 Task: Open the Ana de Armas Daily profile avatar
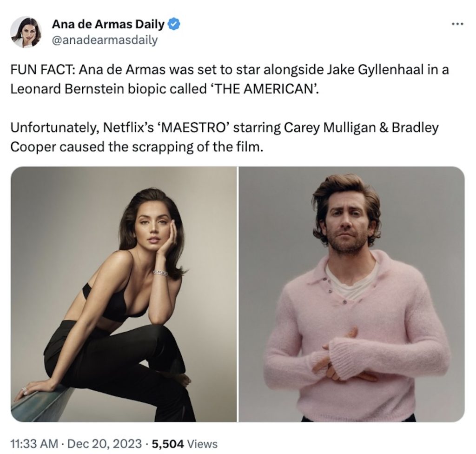coord(26,32)
